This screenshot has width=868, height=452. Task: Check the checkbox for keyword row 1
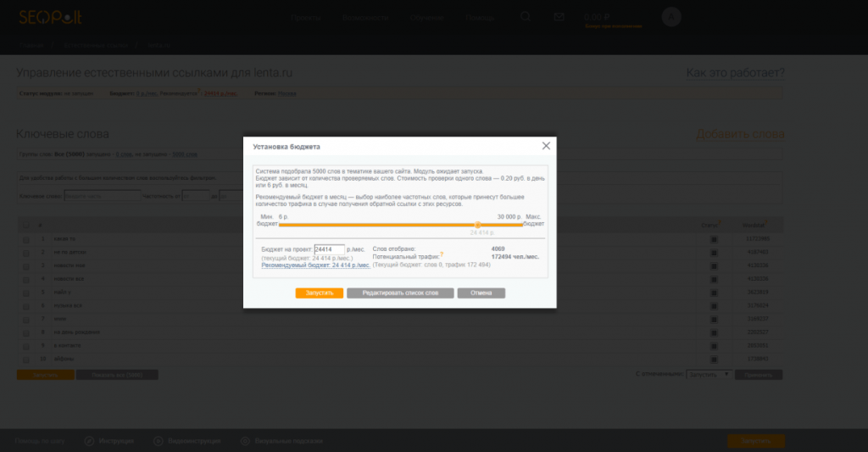click(25, 239)
